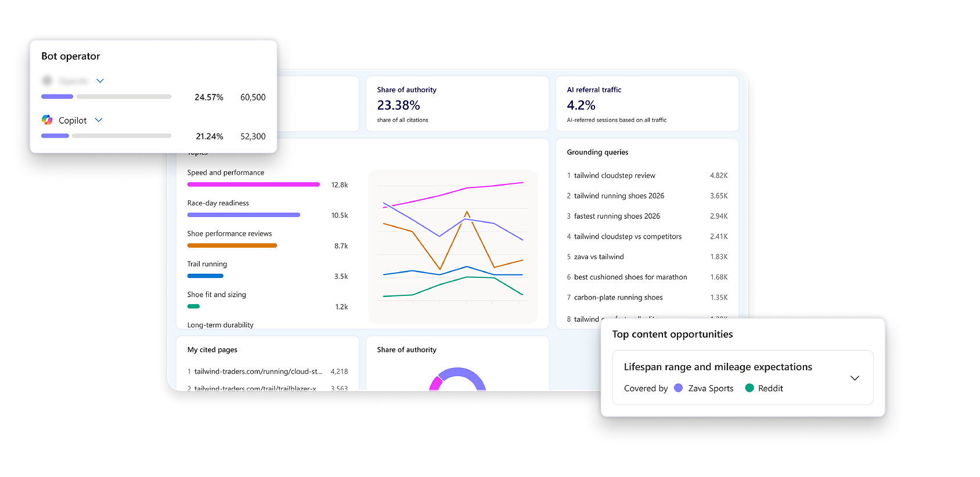Click the 'share of all citations' caption
This screenshot has height=477, width=980.
click(x=402, y=120)
